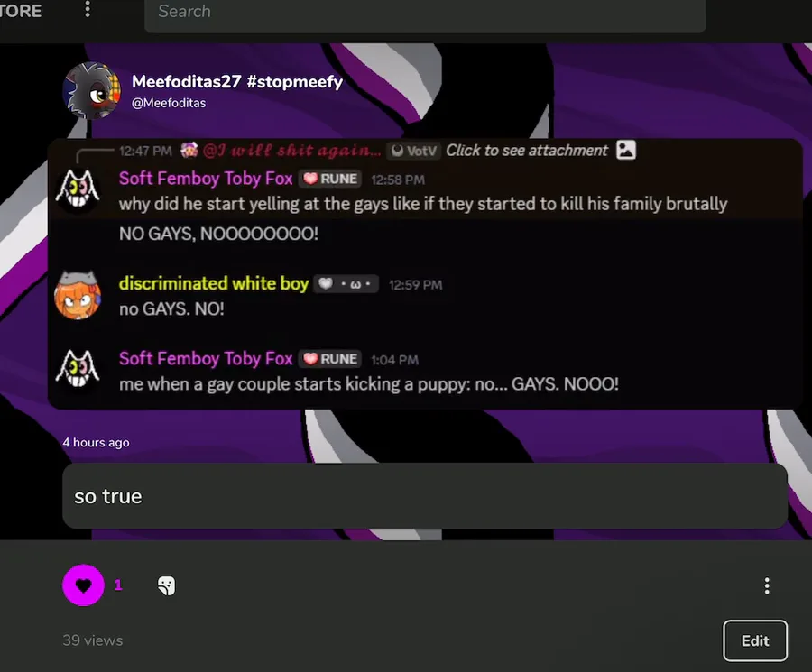Open Meefoditas27 profile avatar
The height and width of the screenshot is (672, 812).
(x=91, y=91)
